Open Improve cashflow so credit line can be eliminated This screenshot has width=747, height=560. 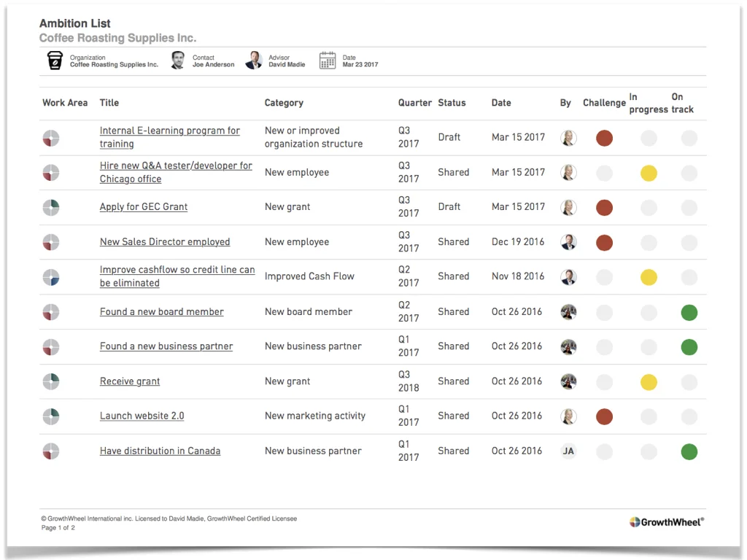177,276
